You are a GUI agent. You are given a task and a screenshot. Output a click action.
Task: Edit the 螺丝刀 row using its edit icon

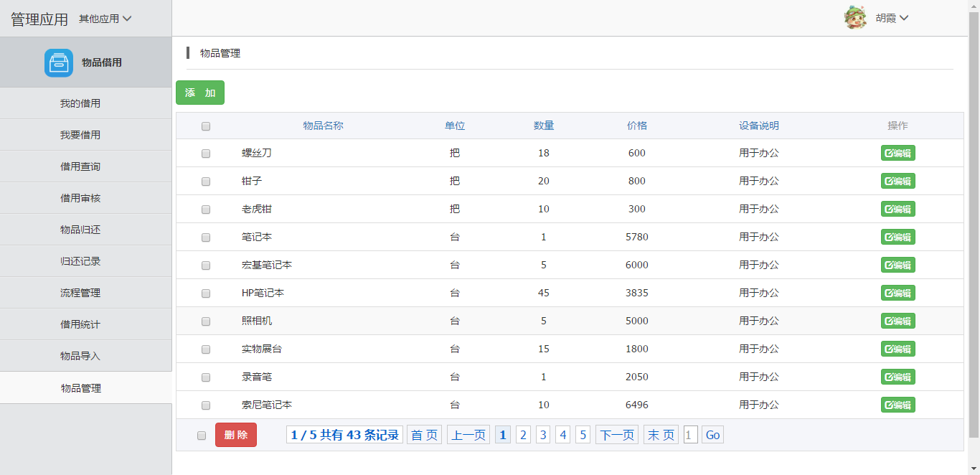click(897, 153)
